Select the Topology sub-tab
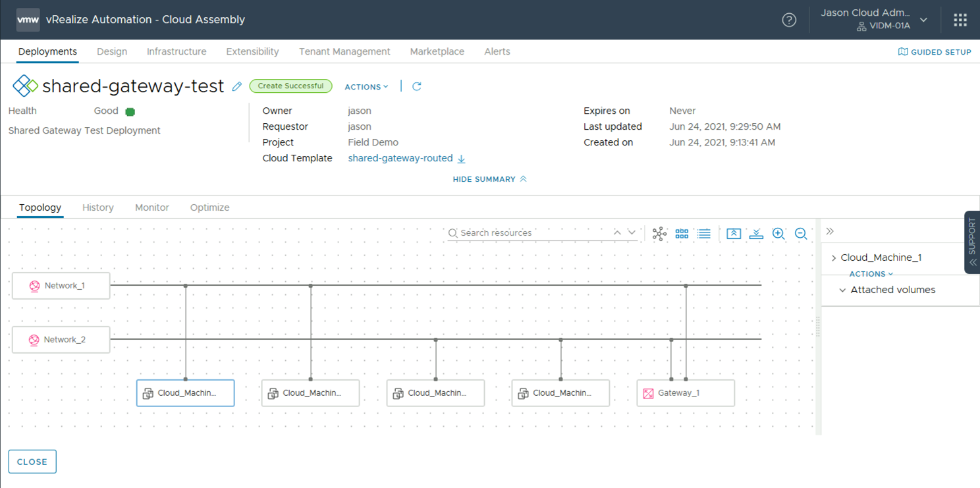This screenshot has height=488, width=980. point(40,207)
